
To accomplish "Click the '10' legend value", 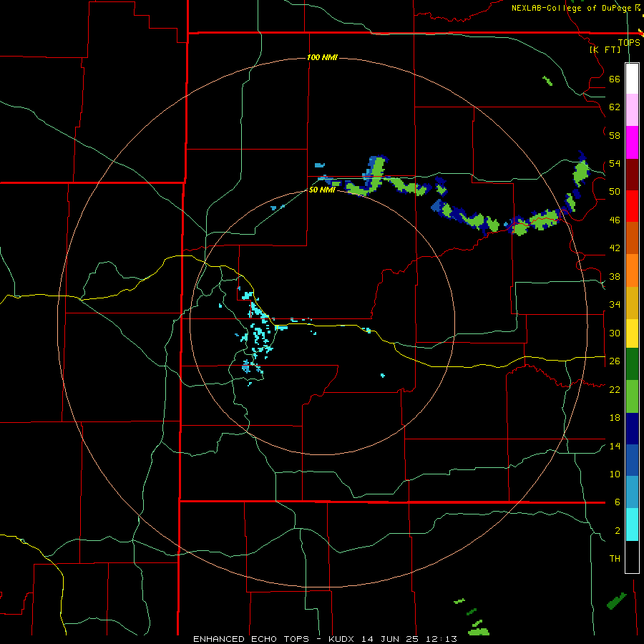I will tap(615, 474).
